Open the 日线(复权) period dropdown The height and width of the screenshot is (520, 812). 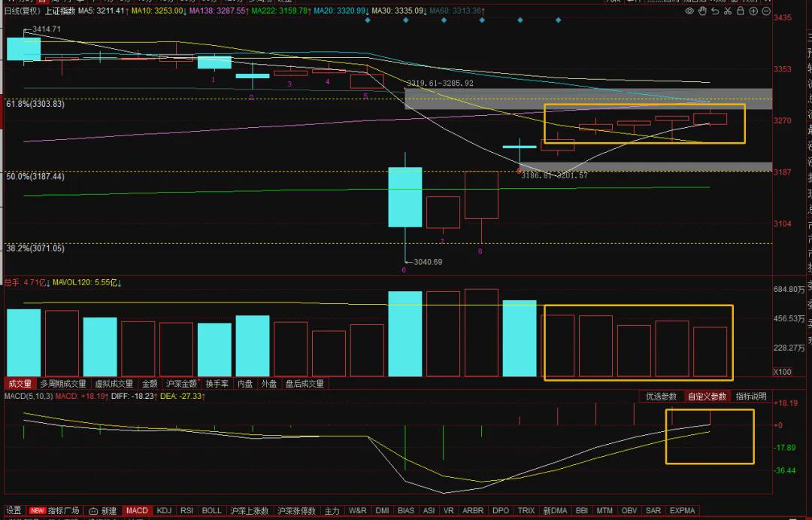coord(23,11)
